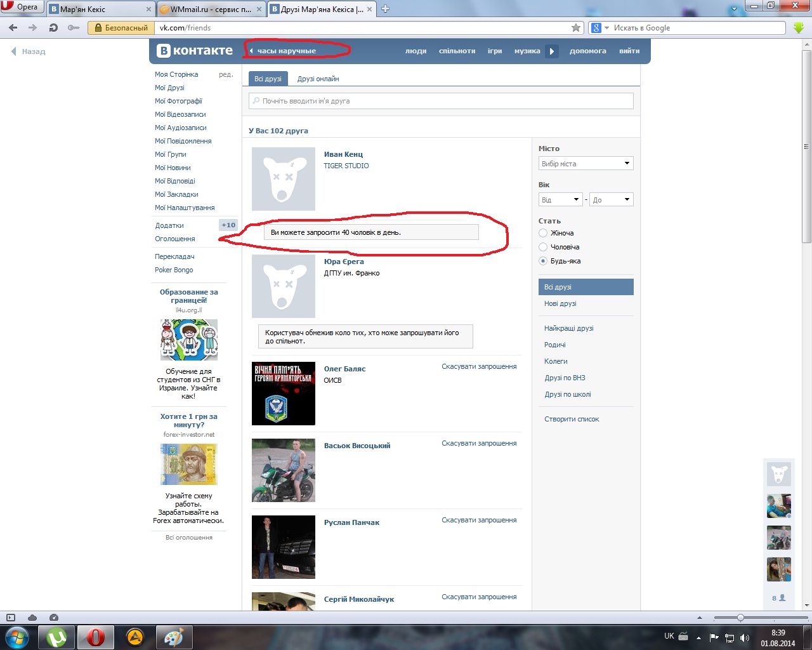Cancel the invitation for Руслан Панчак
Viewport: 812px width, 650px height.
479,520
